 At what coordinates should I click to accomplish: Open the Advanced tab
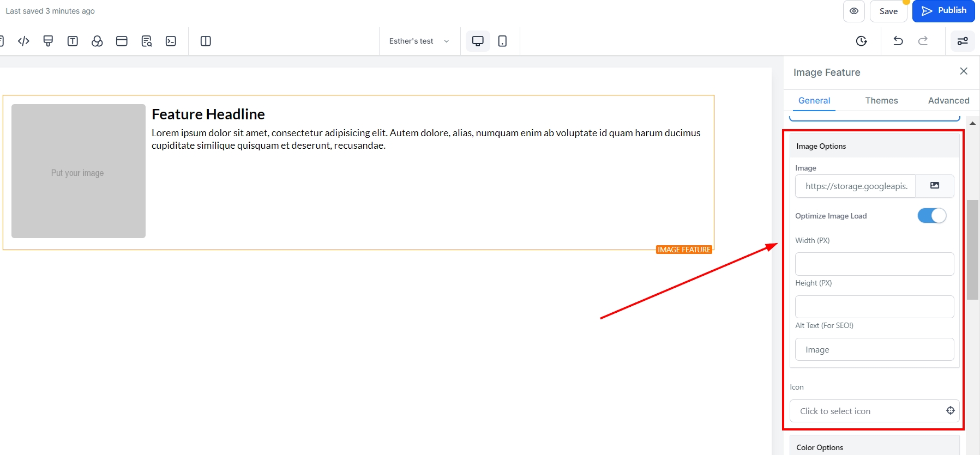[948, 101]
